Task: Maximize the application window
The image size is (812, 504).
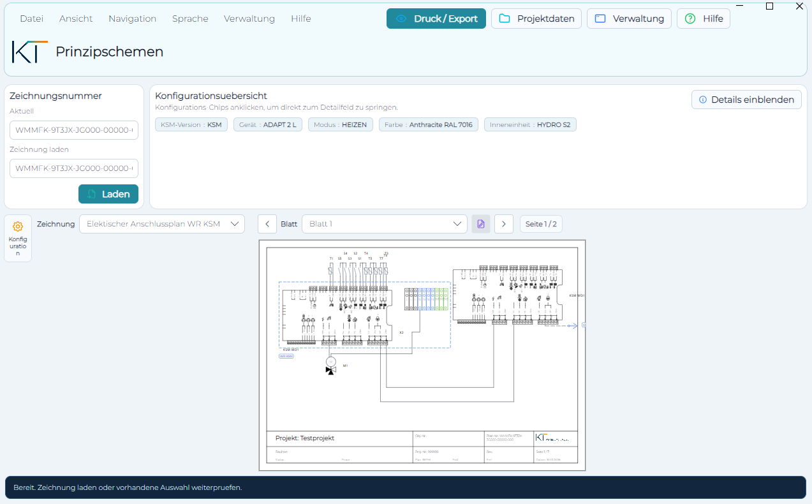Action: point(769,6)
